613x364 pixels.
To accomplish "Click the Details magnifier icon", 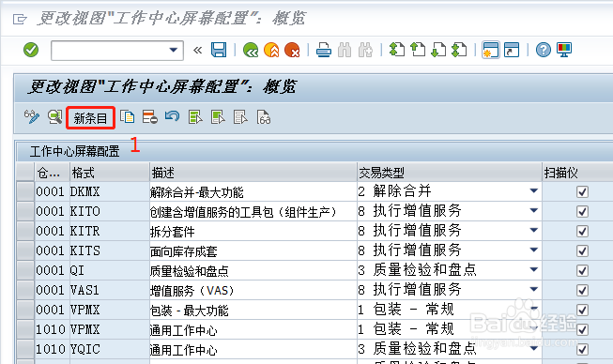I will click(54, 116).
